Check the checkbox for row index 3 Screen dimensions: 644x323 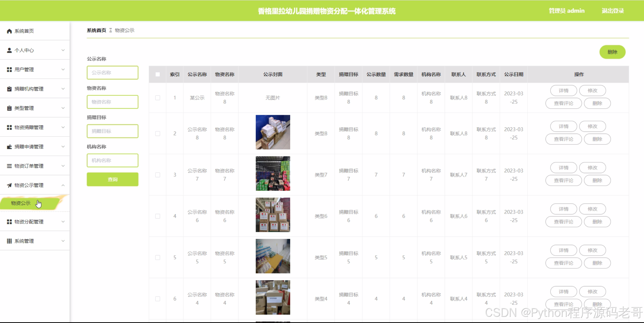[158, 175]
